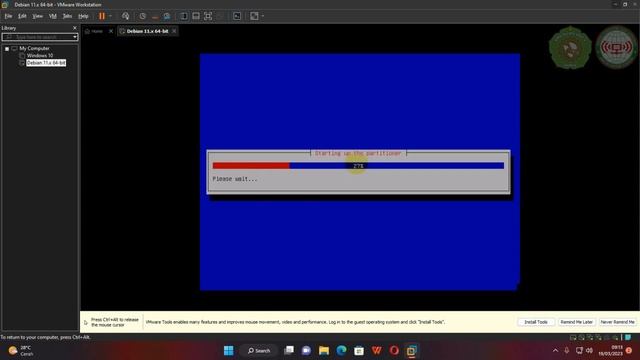Click the console view toolbar icon
The image size is (640, 360).
(x=237, y=16)
